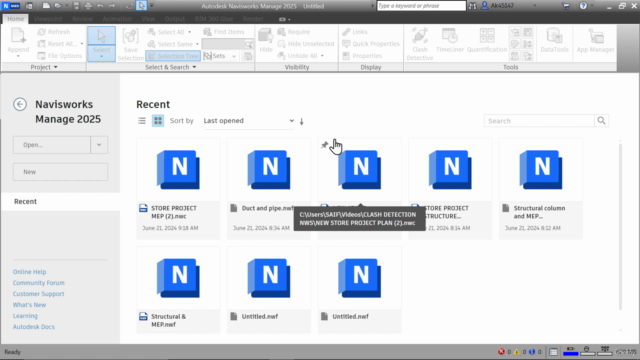Open the TimeLiner tool
This screenshot has width=640, height=360.
(450, 41)
